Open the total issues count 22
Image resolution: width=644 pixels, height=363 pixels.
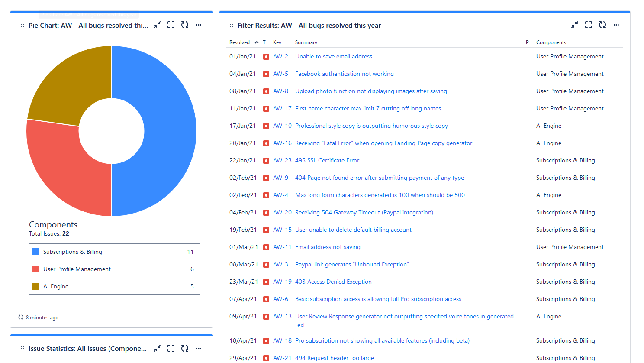[66, 233]
